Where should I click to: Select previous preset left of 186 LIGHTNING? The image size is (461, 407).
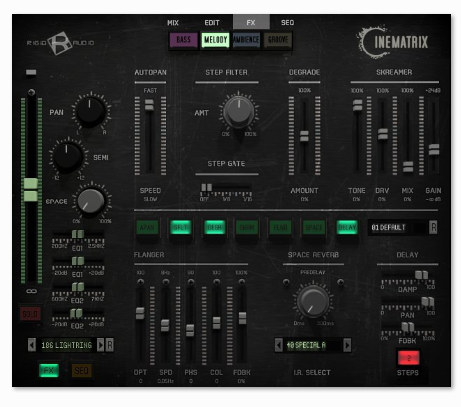(x=32, y=345)
